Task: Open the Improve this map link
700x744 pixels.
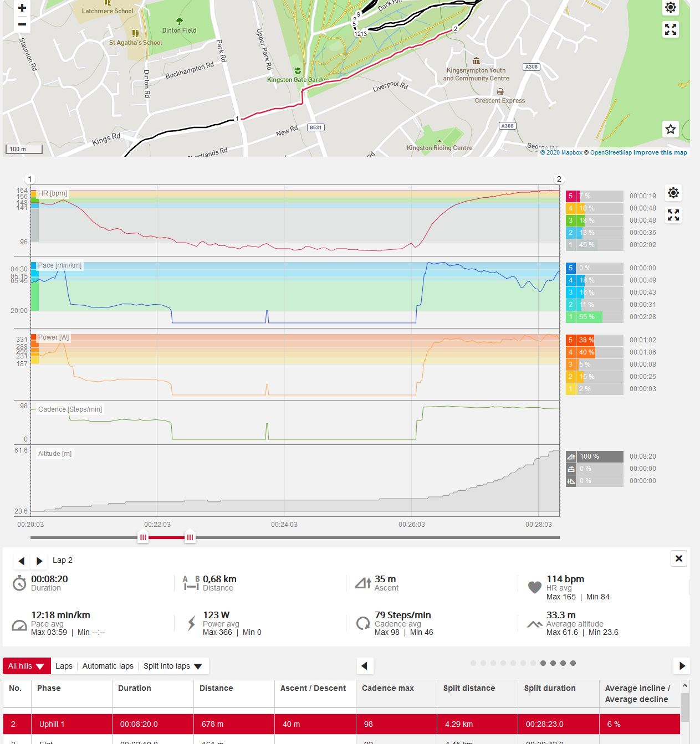Action: point(660,152)
